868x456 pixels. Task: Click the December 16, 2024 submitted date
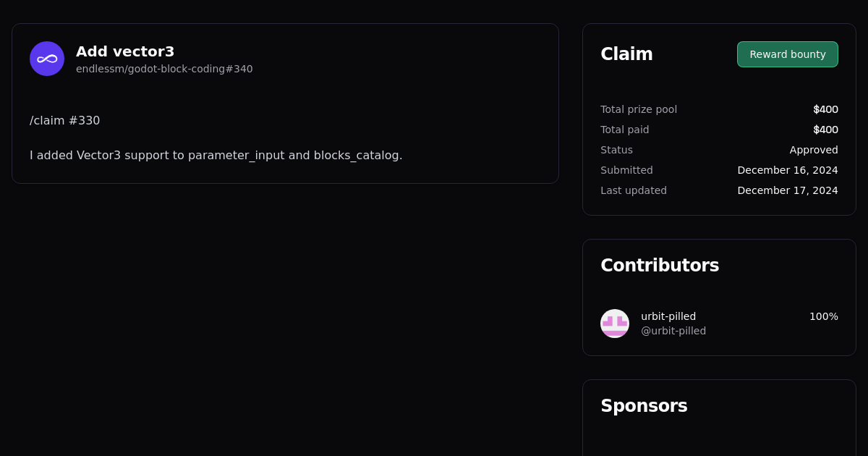tap(788, 170)
